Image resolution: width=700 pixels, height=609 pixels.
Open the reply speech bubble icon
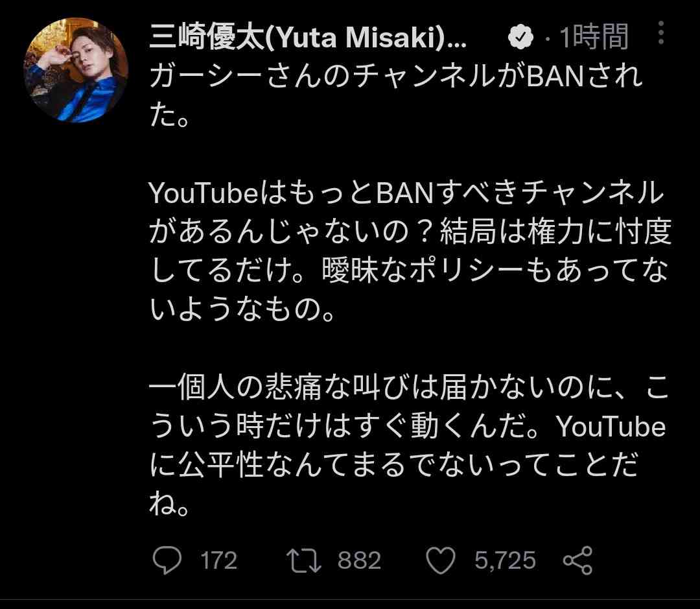[167, 560]
